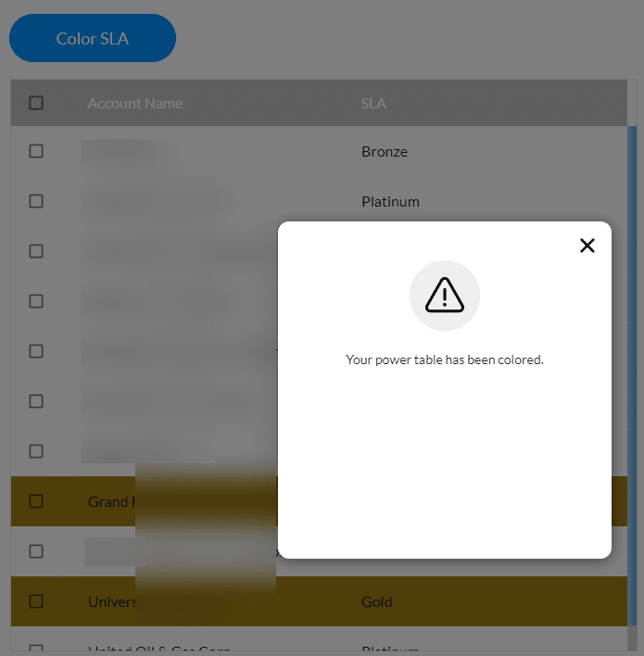This screenshot has width=644, height=656.
Task: Click the Grand account name cell
Action: point(112,501)
